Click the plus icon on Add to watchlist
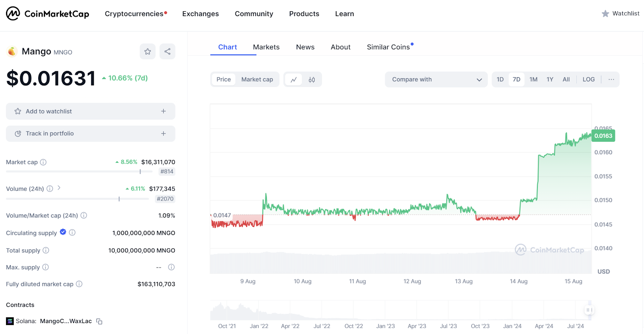Screen dimensions: 644x334 click(x=163, y=111)
